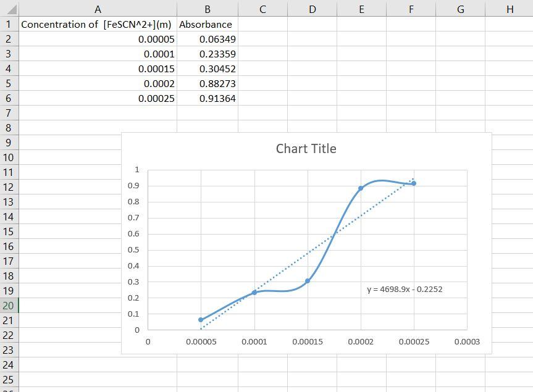533x392 pixels.
Task: Select empty cell H1
Action: [x=509, y=24]
